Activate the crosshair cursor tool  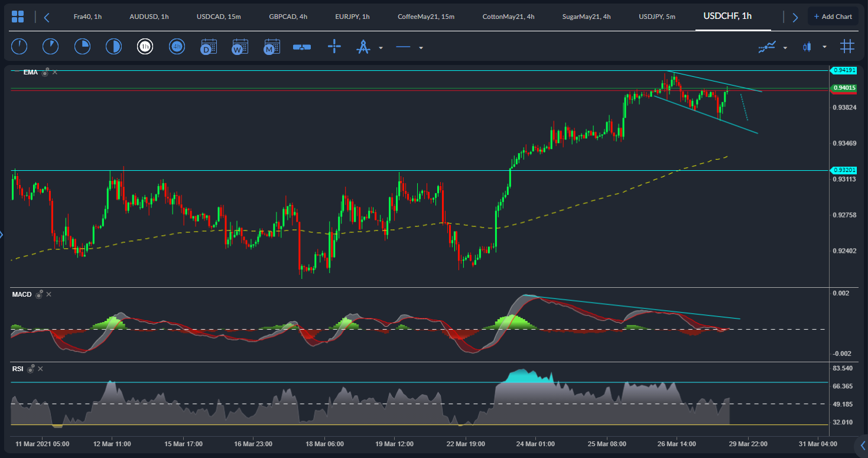pyautogui.click(x=334, y=47)
